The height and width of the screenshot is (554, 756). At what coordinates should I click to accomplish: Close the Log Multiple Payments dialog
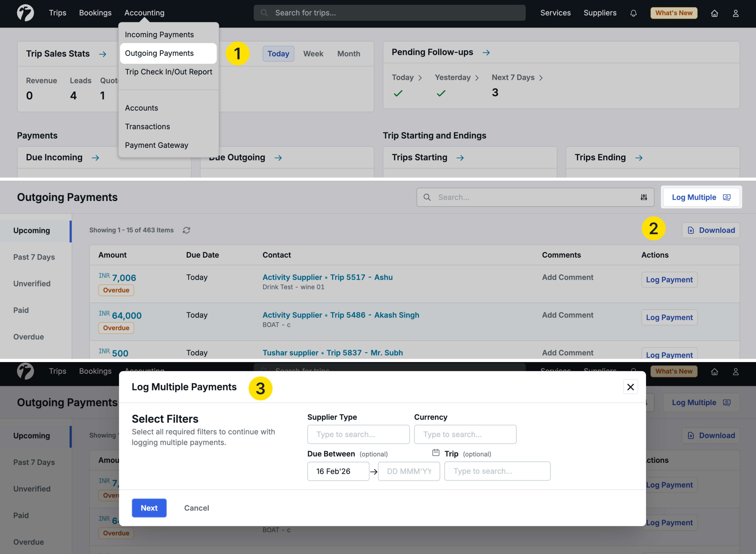click(x=630, y=387)
